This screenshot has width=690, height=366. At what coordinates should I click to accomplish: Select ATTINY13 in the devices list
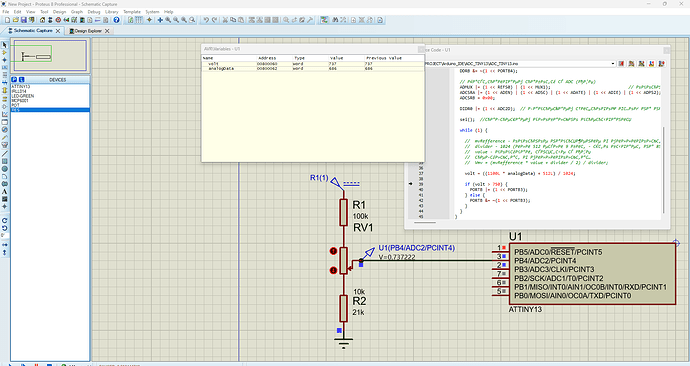point(21,87)
